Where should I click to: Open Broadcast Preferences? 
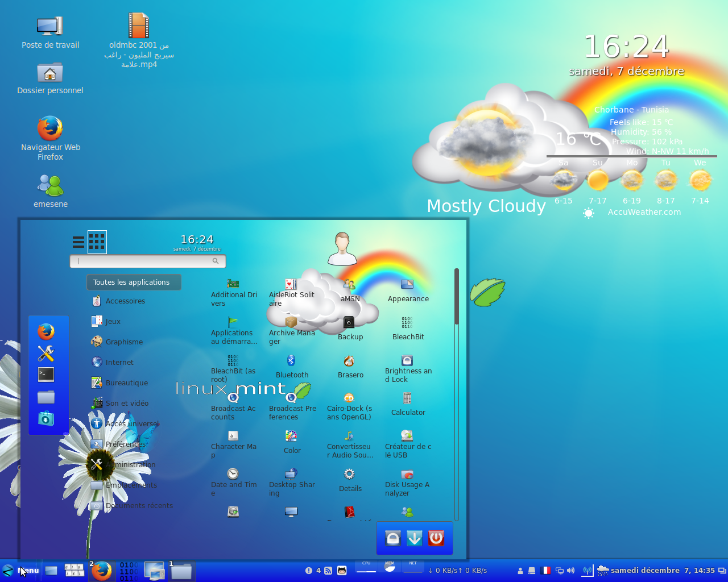point(292,407)
